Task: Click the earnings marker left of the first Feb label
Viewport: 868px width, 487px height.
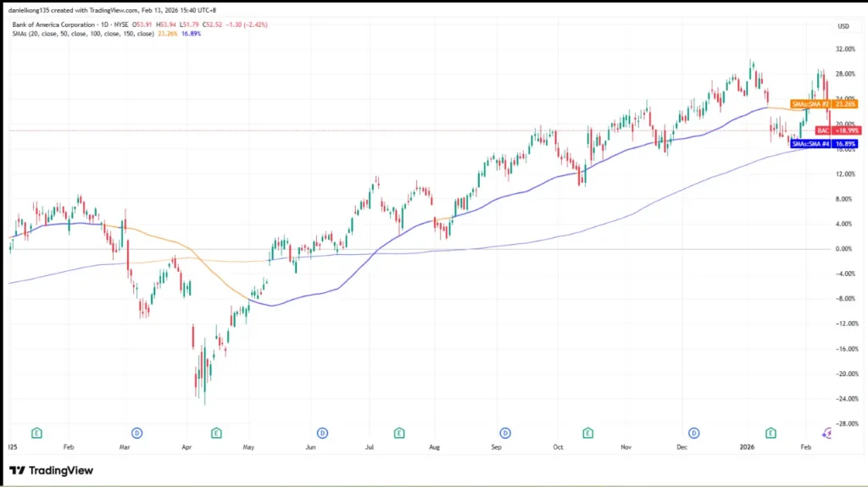Action: (36, 433)
